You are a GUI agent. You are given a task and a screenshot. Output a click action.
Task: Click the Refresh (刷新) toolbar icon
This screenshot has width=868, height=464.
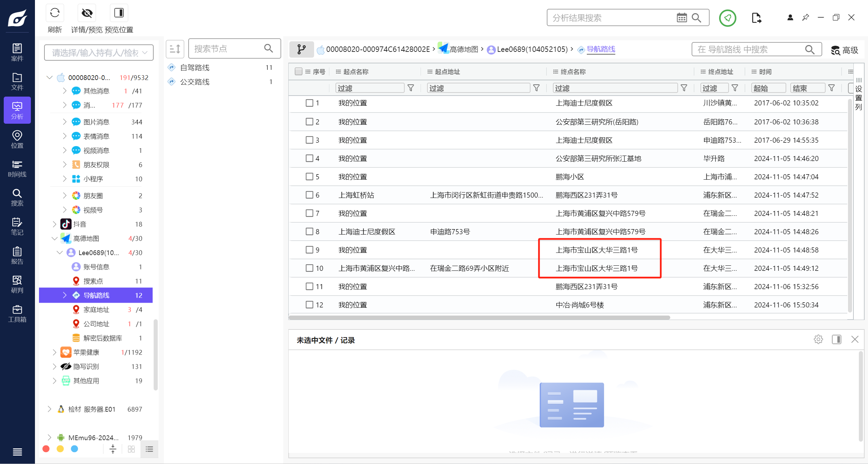[x=55, y=13]
